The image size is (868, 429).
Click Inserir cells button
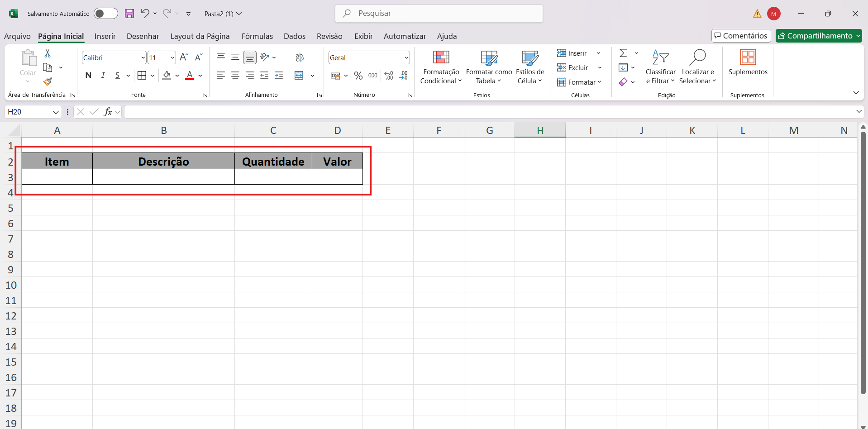click(572, 53)
